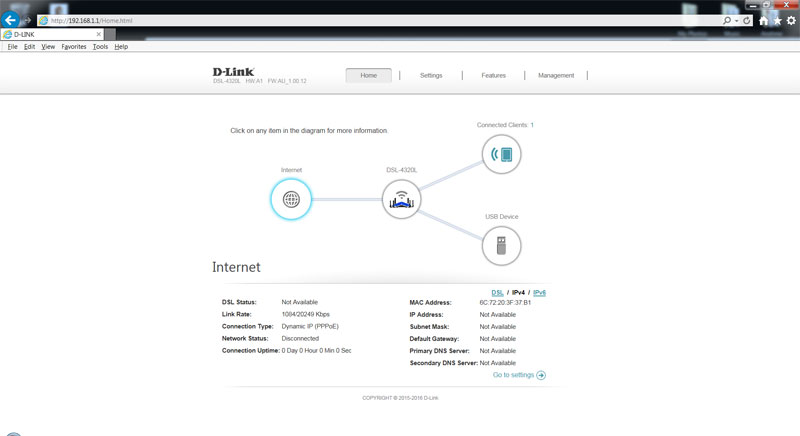This screenshot has width=800, height=436.
Task: Click the Internet label above the globe
Action: coord(291,170)
